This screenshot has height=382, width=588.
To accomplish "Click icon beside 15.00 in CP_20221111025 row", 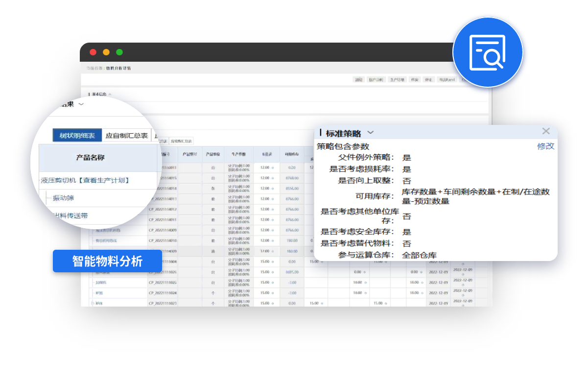I will click(x=273, y=283).
